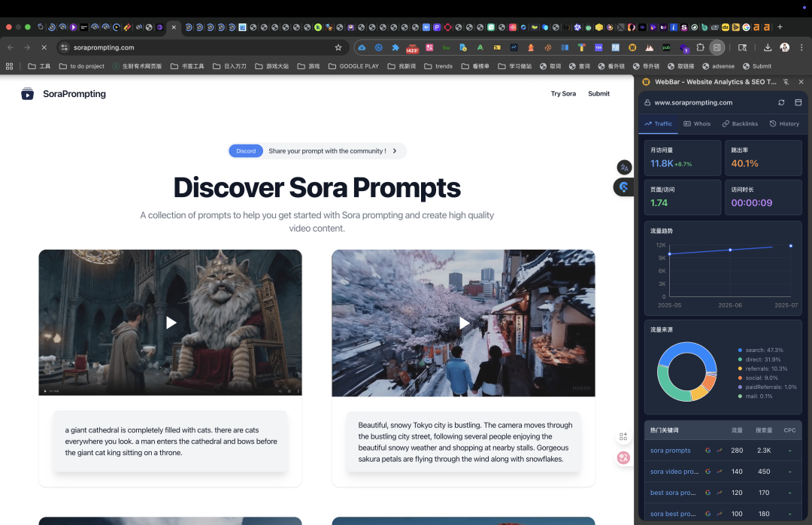Click the blue swirl floating extension button
The image size is (812, 525).
coord(623,187)
